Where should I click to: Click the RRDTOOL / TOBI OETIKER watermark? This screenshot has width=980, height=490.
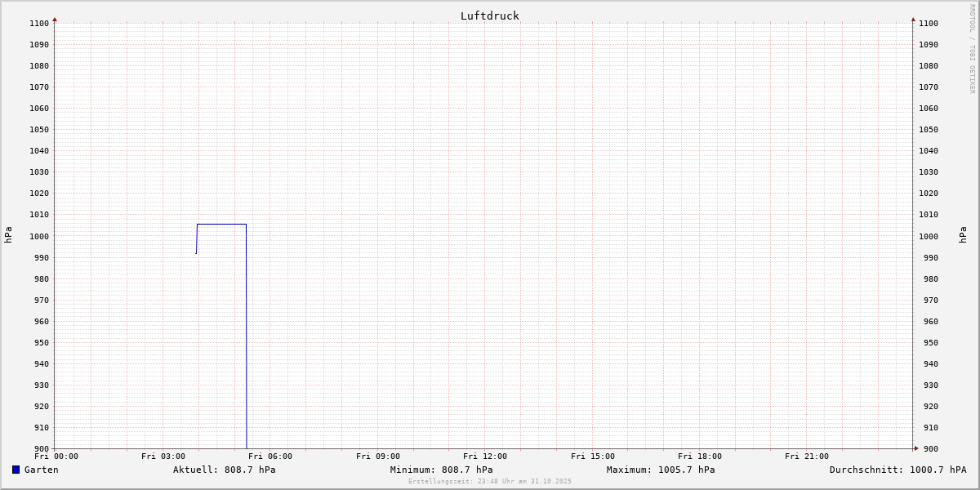pyautogui.click(x=972, y=49)
